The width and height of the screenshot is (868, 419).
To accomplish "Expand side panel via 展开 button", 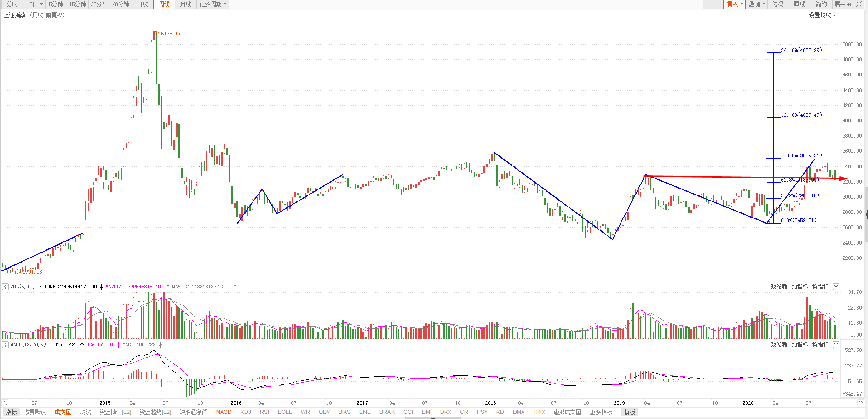I will coord(843,4).
